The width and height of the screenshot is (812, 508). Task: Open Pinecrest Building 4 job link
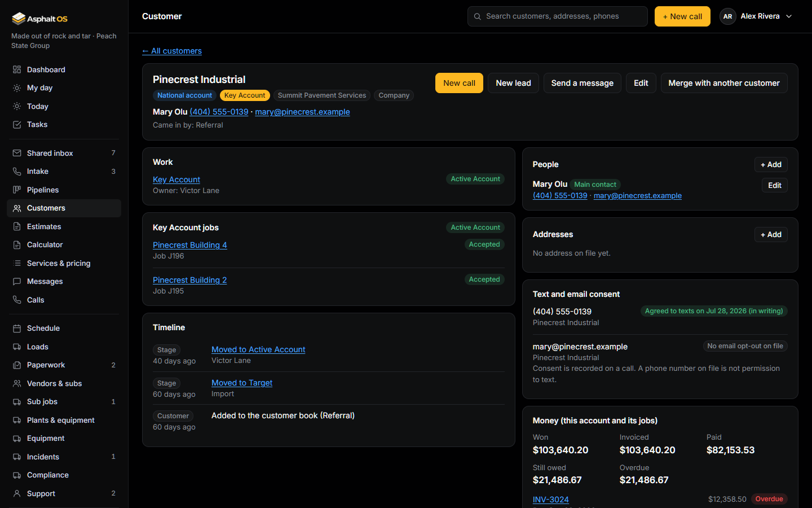[190, 245]
